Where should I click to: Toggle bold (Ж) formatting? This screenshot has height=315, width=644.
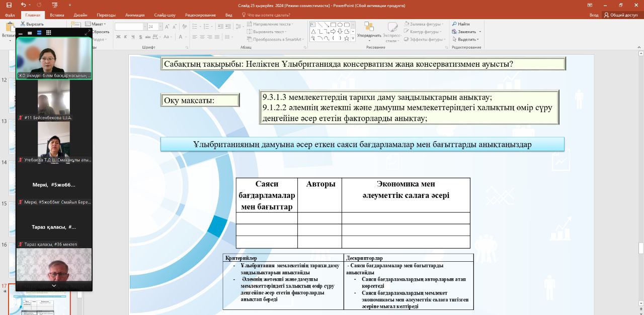(118, 37)
